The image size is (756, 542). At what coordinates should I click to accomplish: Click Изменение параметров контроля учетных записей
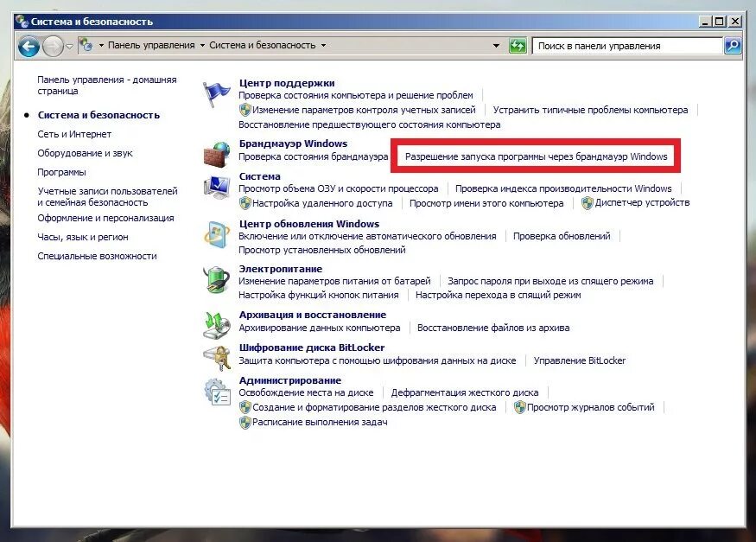[364, 110]
